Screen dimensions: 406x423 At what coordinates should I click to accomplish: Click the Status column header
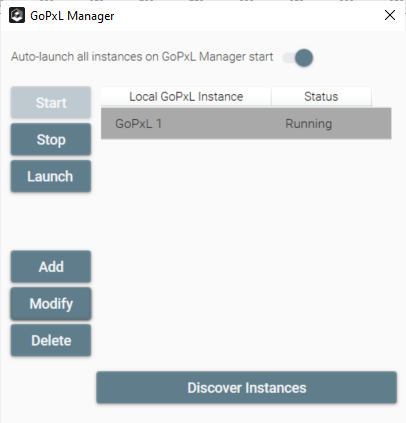coord(321,97)
